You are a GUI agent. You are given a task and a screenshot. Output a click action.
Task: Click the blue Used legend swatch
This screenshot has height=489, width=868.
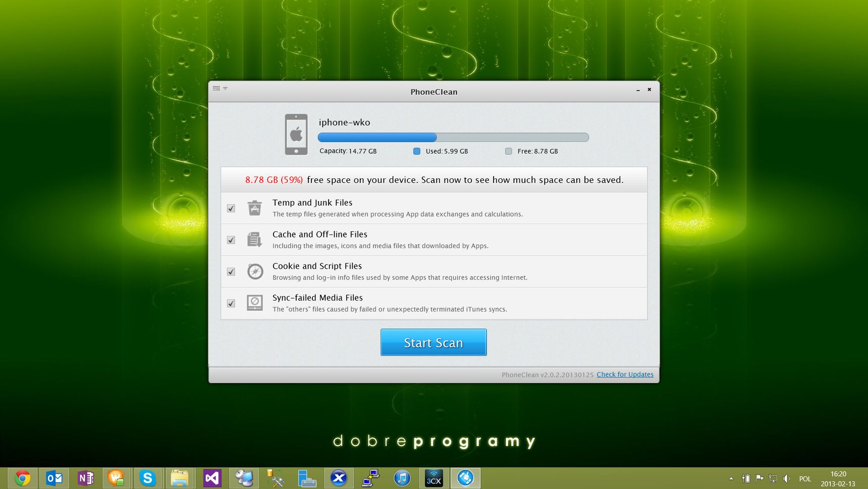(x=417, y=151)
